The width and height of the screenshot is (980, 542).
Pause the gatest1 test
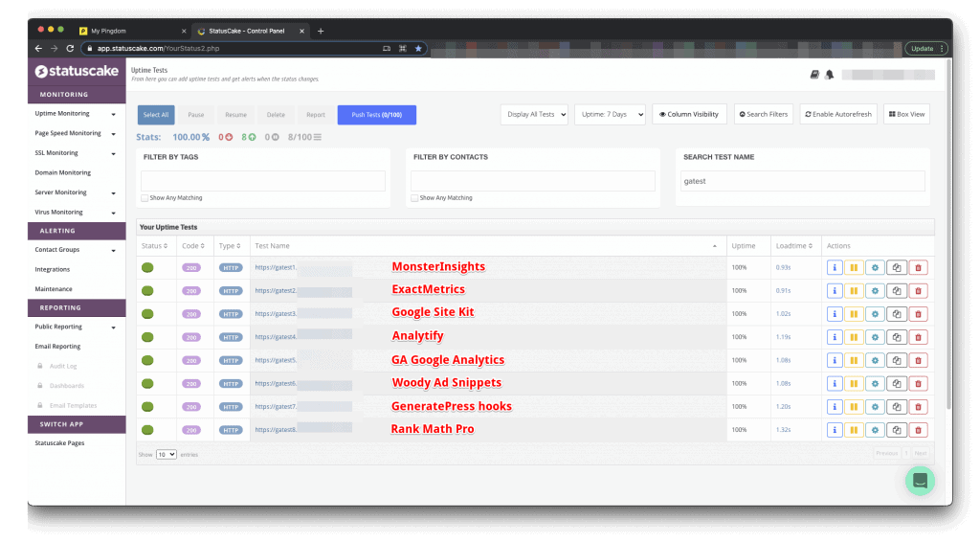(x=854, y=267)
